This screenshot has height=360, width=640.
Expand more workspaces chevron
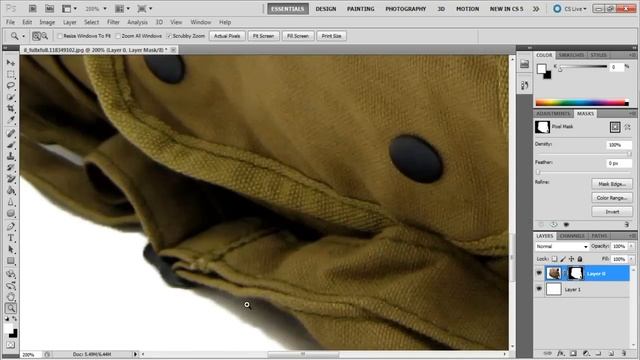(x=536, y=9)
